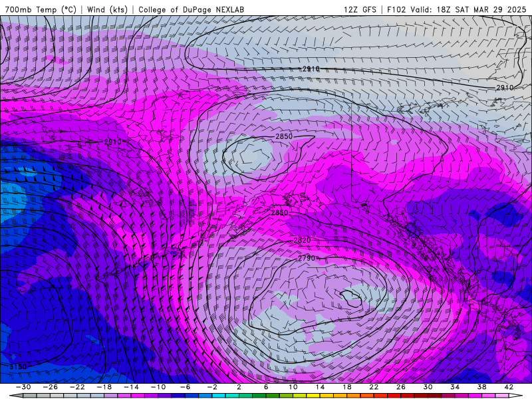Image resolution: width=532 pixels, height=399 pixels.
Task: Click the '700mb Temp (°C)' title text
Action: tap(41, 9)
